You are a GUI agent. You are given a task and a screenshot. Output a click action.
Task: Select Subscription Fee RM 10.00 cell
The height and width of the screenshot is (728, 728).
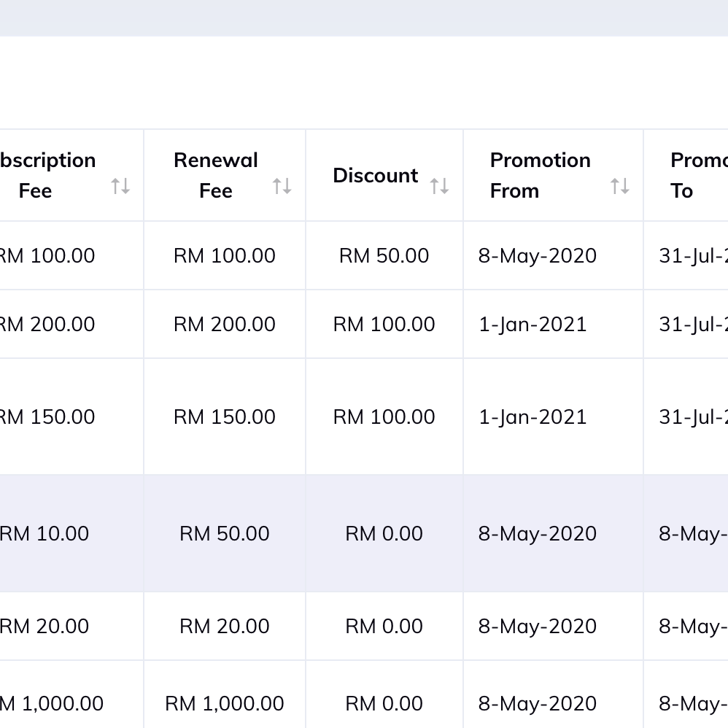tap(44, 533)
